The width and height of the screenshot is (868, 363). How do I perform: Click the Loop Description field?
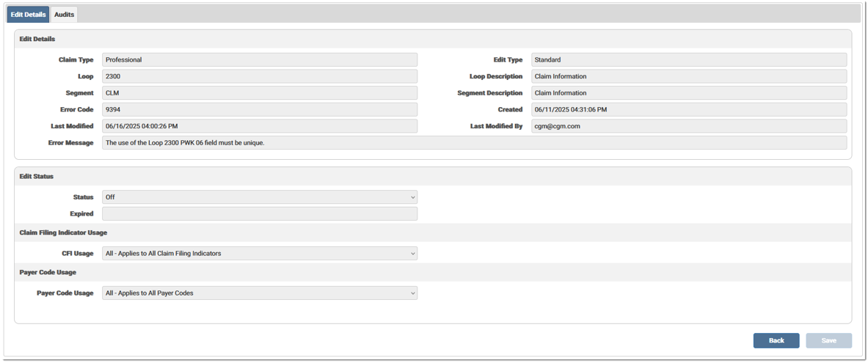tap(688, 76)
